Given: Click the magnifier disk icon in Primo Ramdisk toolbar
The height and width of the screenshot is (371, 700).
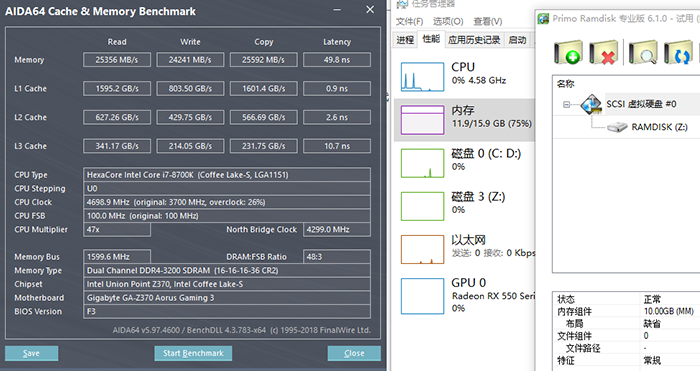Looking at the screenshot, I should point(643,53).
